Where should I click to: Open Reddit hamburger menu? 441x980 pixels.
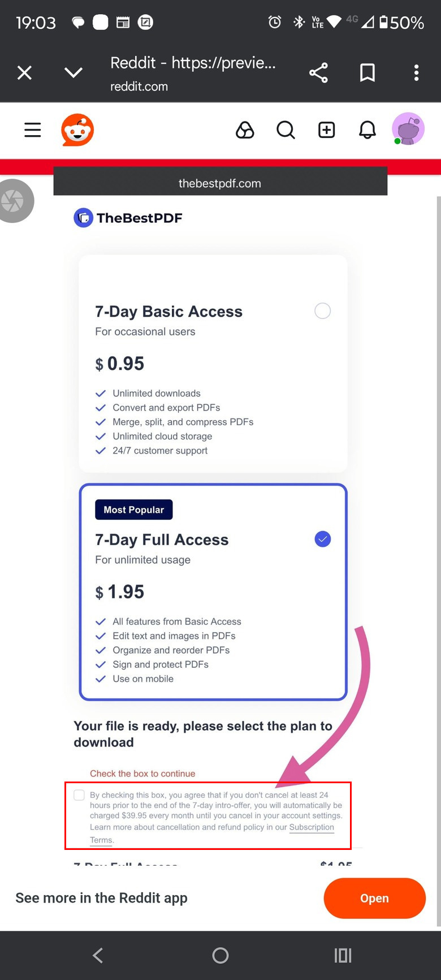coord(33,130)
